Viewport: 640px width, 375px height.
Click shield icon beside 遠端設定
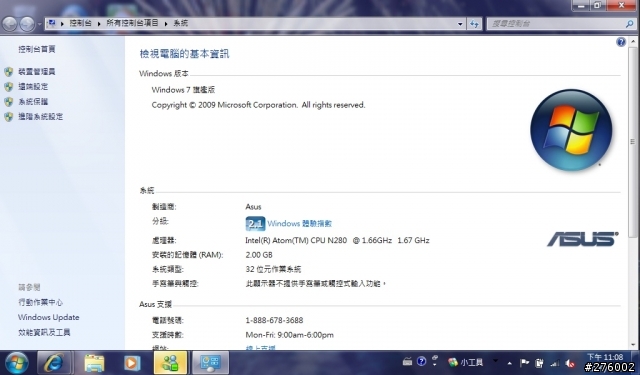(x=9, y=87)
